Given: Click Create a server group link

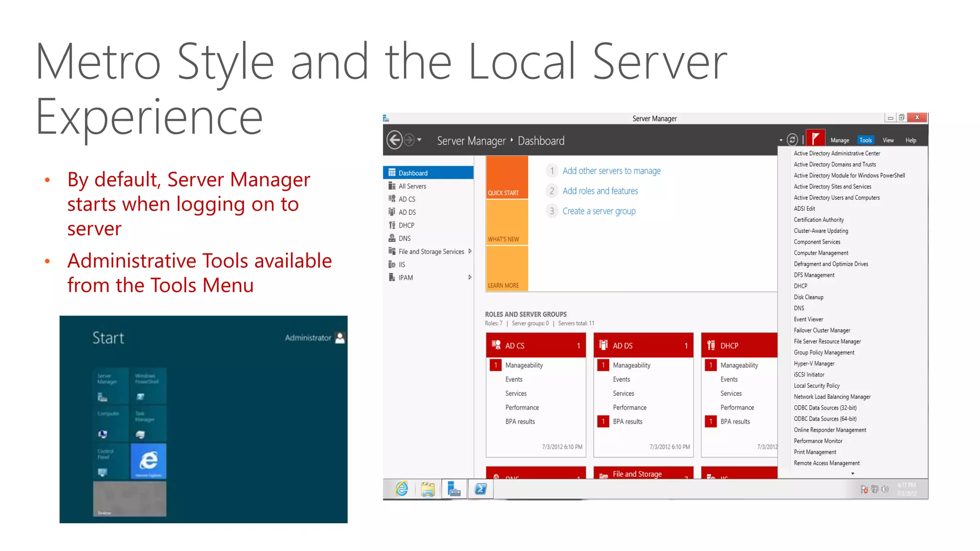Looking at the screenshot, I should (599, 211).
